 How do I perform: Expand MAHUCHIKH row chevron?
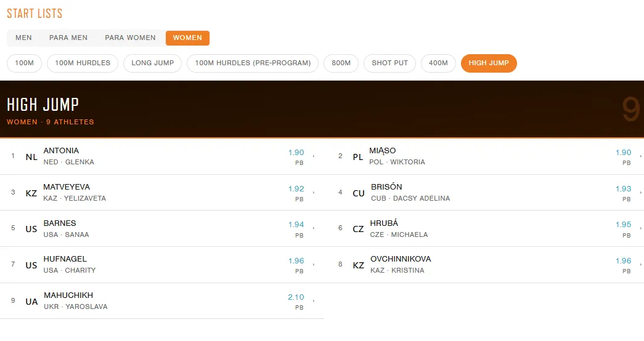[314, 301]
